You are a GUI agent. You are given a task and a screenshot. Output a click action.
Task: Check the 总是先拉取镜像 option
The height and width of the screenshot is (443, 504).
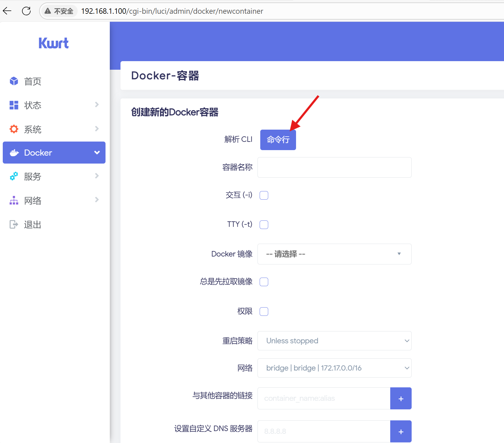coord(264,282)
